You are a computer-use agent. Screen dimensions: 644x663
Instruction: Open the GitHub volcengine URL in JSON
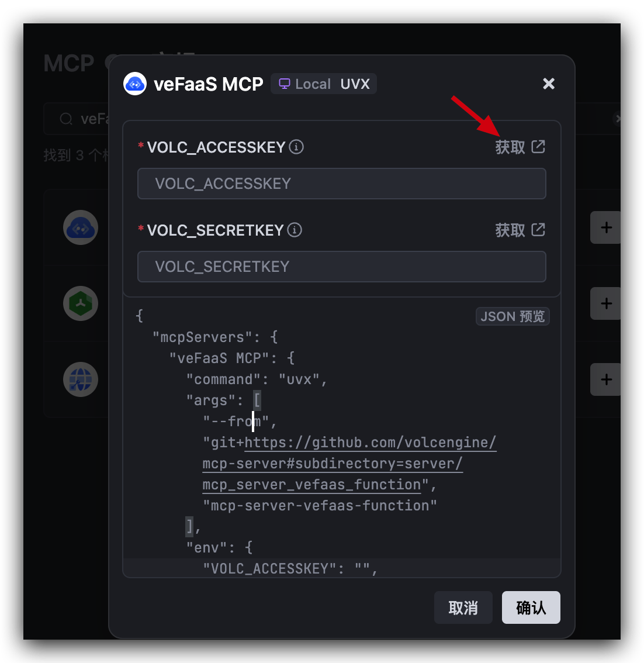370,443
